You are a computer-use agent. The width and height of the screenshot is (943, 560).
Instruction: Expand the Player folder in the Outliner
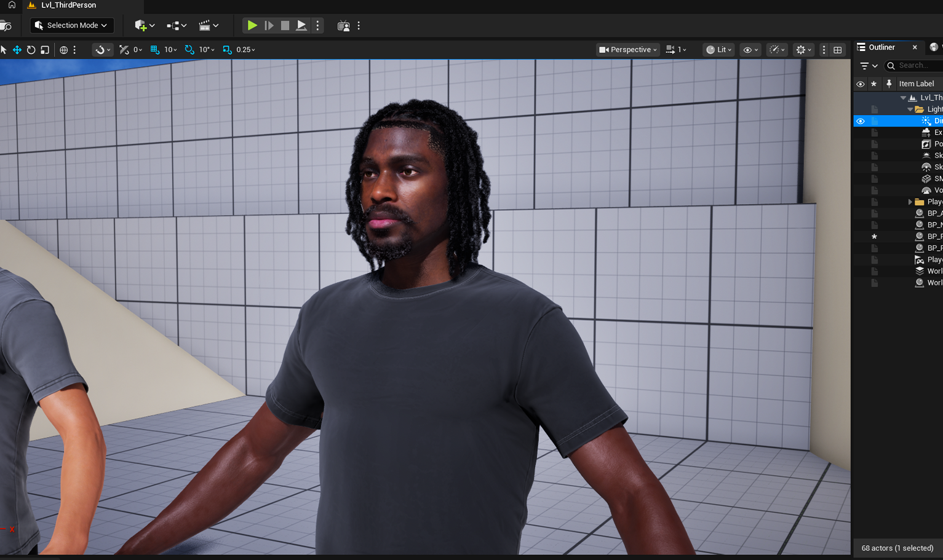click(x=910, y=201)
